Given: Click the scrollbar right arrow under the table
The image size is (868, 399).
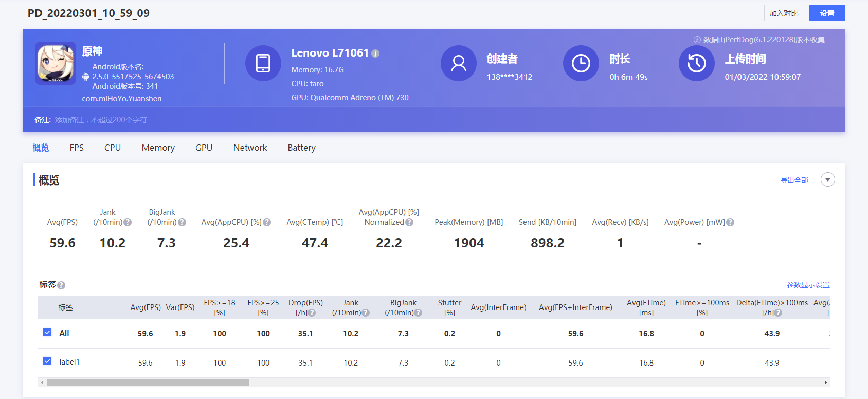Looking at the screenshot, I should pyautogui.click(x=826, y=383).
